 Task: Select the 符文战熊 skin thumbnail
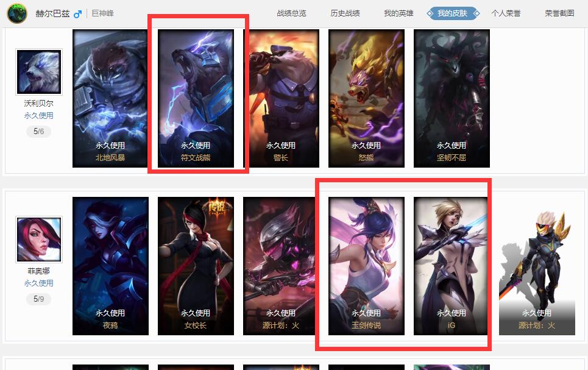pos(196,98)
